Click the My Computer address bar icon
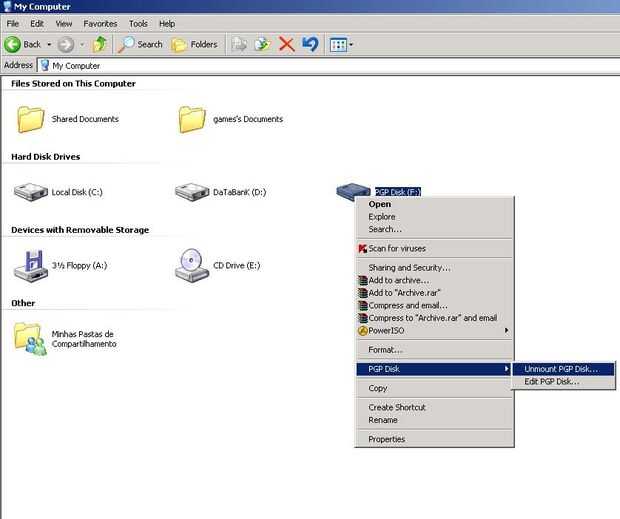The height and width of the screenshot is (519, 620). [45, 65]
